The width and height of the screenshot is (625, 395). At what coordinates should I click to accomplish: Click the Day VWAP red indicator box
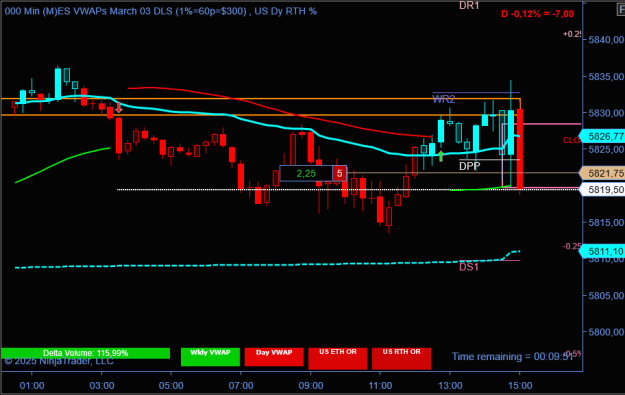(274, 357)
